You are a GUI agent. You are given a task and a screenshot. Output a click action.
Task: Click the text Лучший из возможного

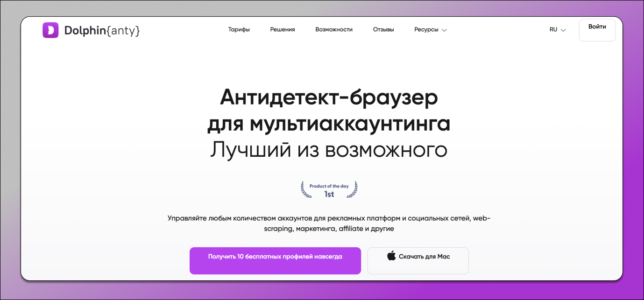pyautogui.click(x=329, y=150)
